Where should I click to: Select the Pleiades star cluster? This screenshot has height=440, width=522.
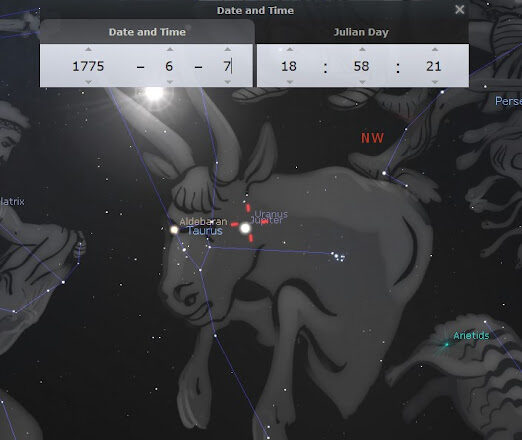338,256
